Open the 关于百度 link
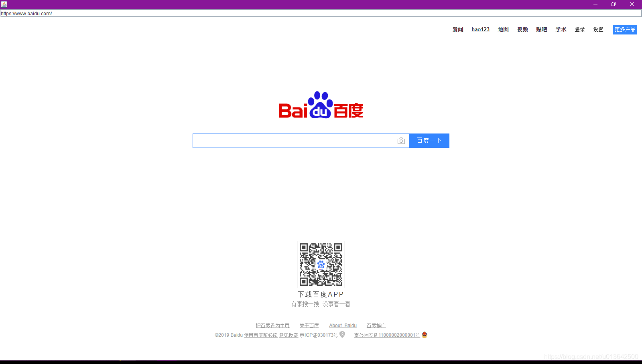The height and width of the screenshot is (364, 642). 309,325
